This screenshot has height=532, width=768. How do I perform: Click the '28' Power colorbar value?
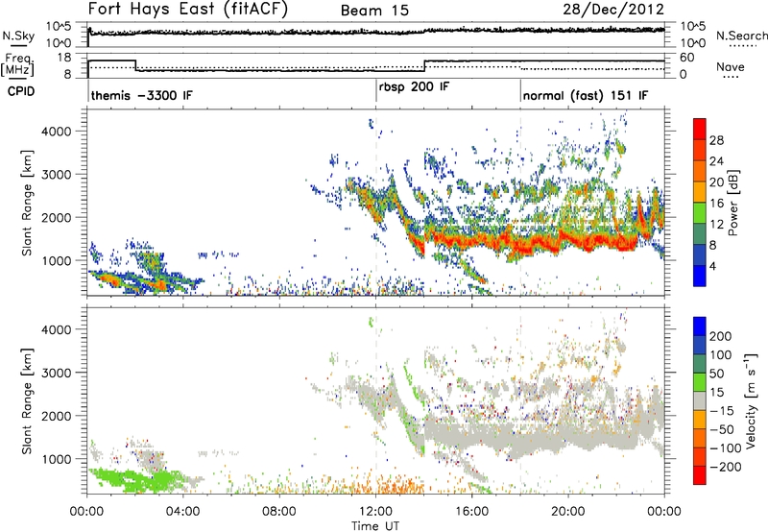coord(716,140)
